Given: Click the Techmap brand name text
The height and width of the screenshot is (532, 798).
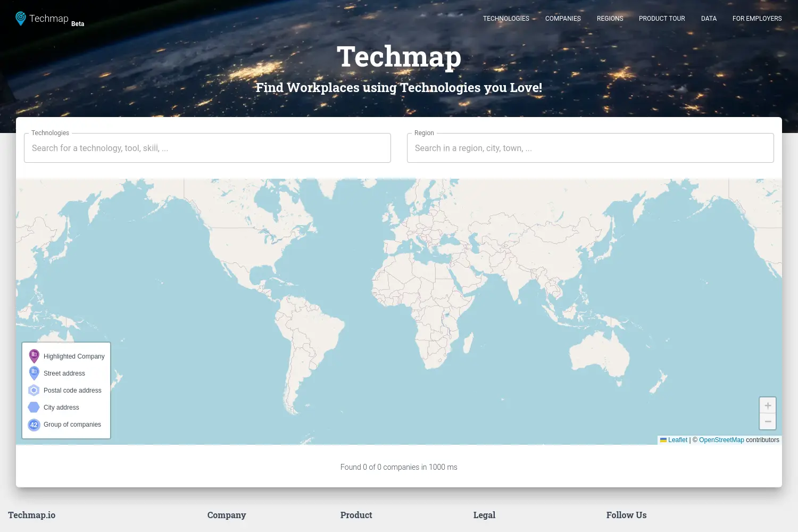Looking at the screenshot, I should point(49,19).
